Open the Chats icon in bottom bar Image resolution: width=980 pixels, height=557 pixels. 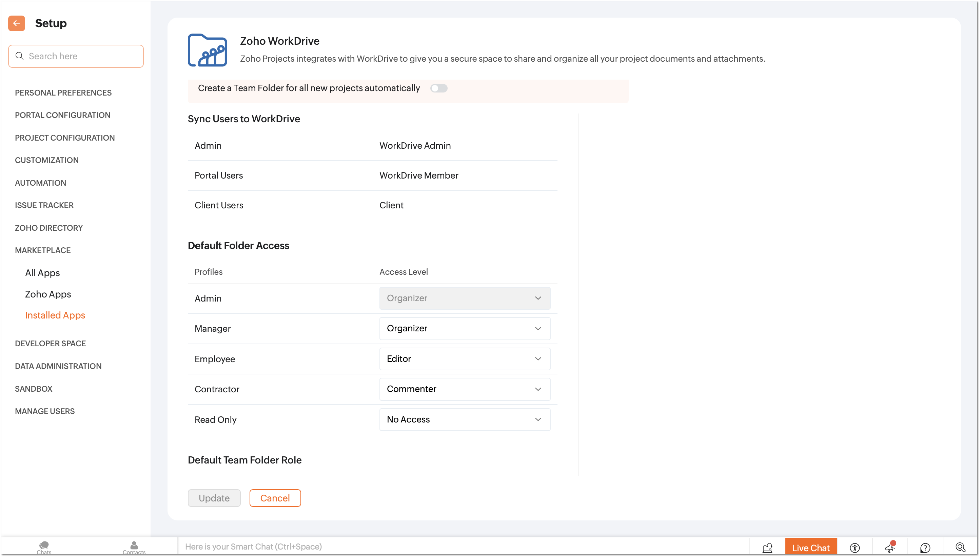[44, 547]
